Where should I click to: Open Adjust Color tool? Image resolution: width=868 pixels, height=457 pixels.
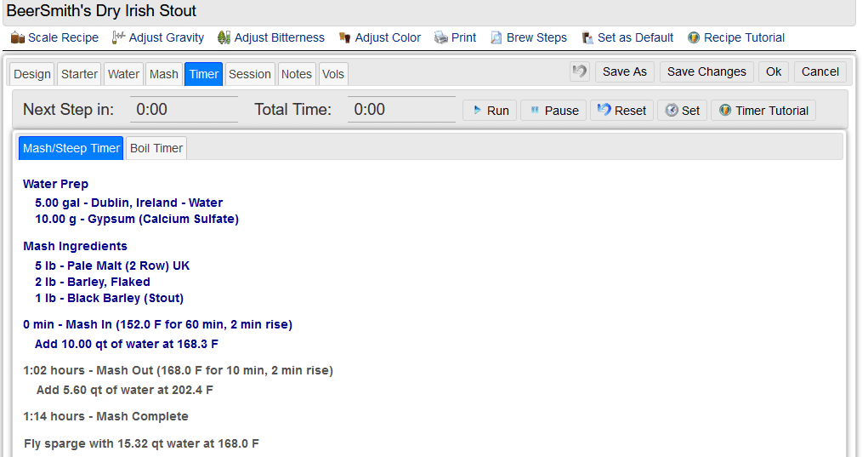click(x=388, y=37)
